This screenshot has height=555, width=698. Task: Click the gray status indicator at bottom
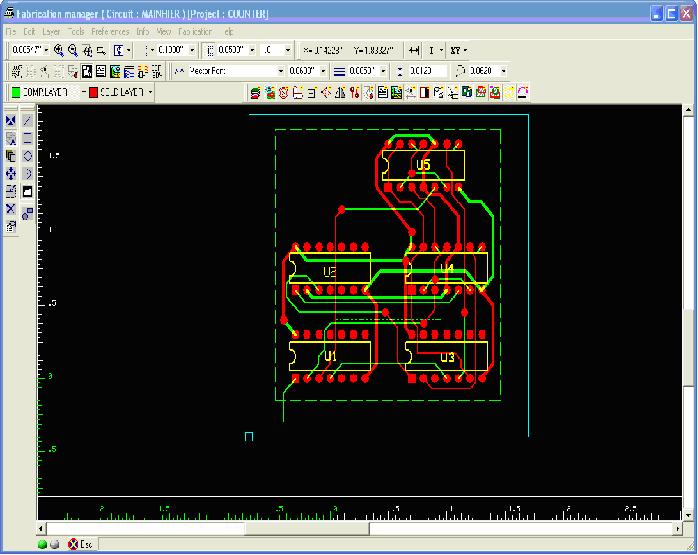pos(54,544)
